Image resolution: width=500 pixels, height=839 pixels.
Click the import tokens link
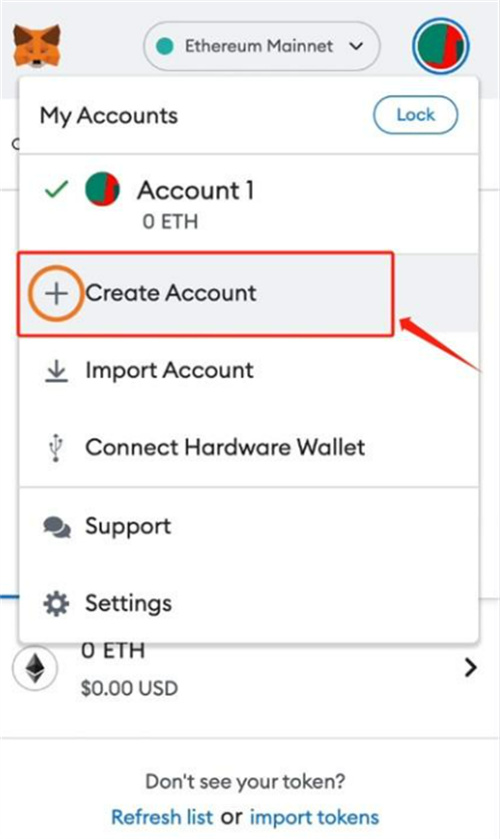tap(314, 817)
